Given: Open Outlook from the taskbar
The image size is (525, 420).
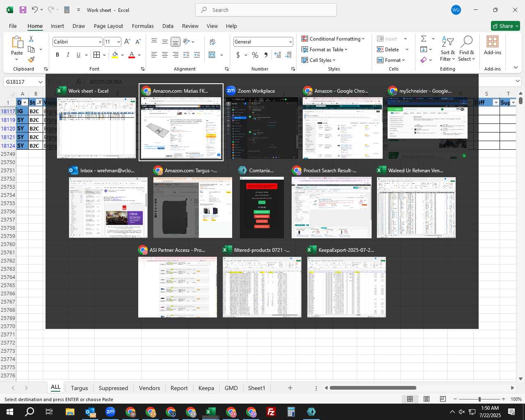Looking at the screenshot, I should pyautogui.click(x=90, y=412).
